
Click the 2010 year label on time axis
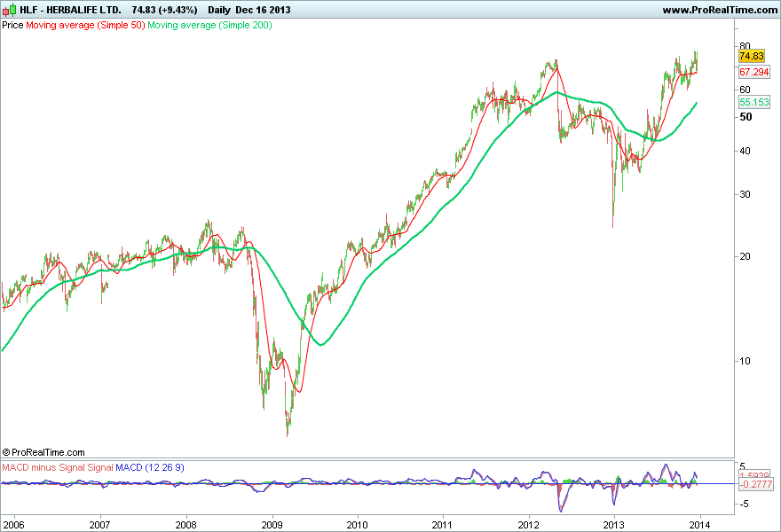click(x=357, y=525)
